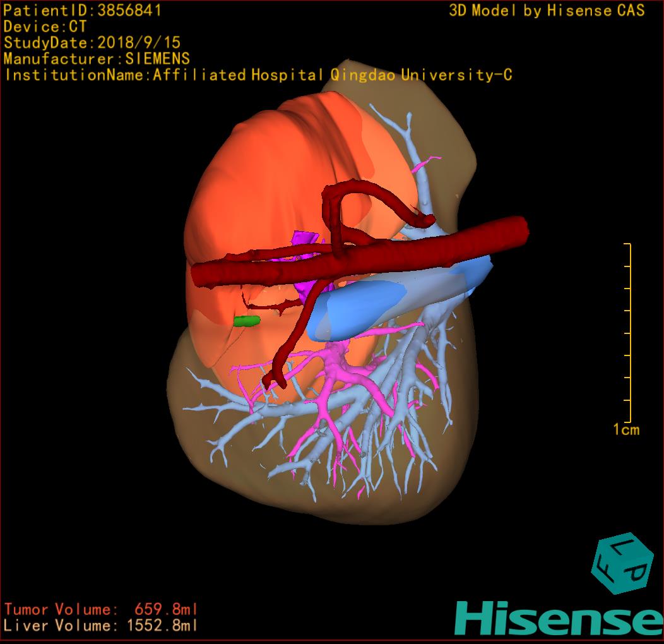The width and height of the screenshot is (664, 644).
Task: Select the small green structure in model
Action: coord(246,321)
